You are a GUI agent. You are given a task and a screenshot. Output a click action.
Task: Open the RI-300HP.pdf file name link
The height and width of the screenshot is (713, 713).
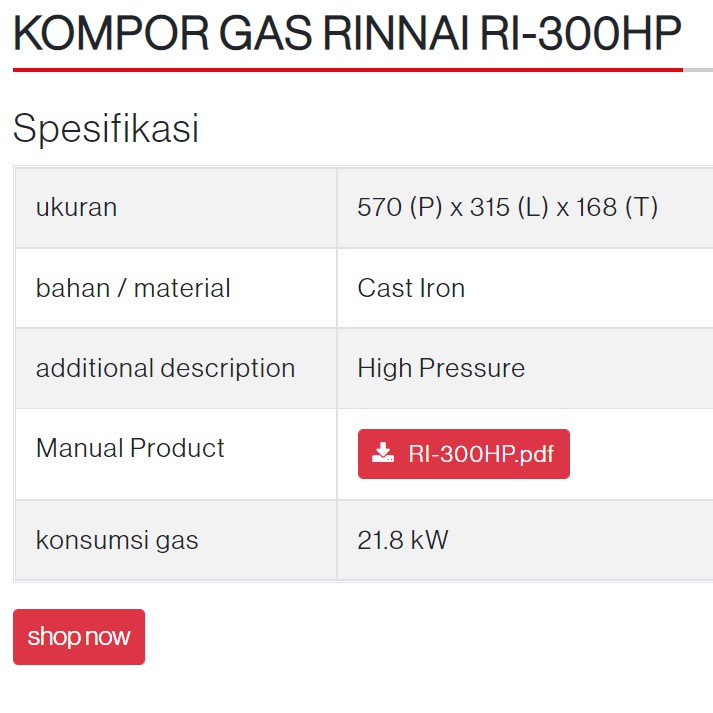pyautogui.click(x=481, y=454)
